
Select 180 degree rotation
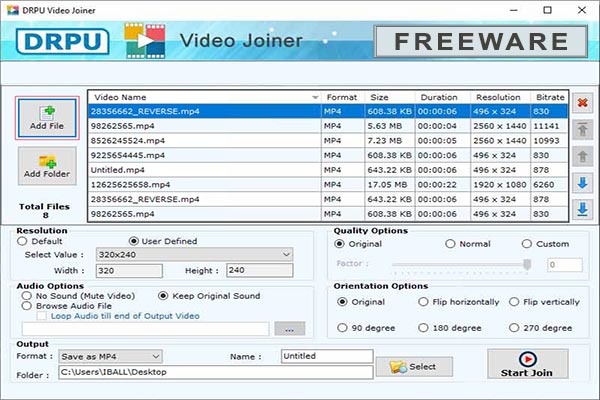pyautogui.click(x=423, y=328)
